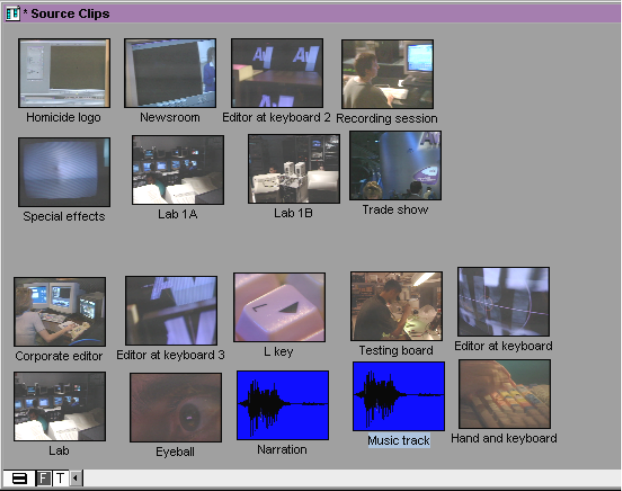Click the 'Editor at keyboard 3' label
This screenshot has width=622, height=491.
click(x=171, y=355)
